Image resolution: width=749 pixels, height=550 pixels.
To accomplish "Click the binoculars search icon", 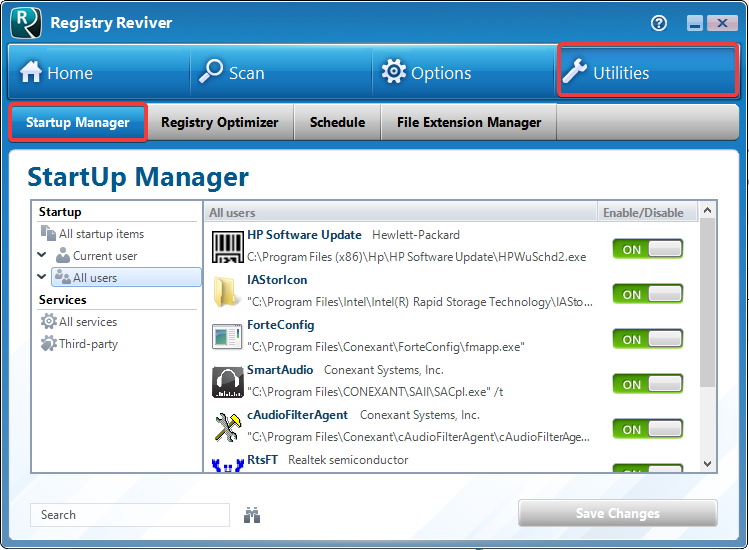I will (x=252, y=515).
